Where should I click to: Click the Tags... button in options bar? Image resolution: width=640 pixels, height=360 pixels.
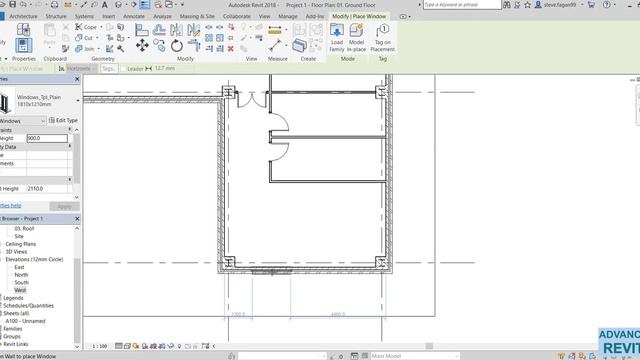pos(109,69)
